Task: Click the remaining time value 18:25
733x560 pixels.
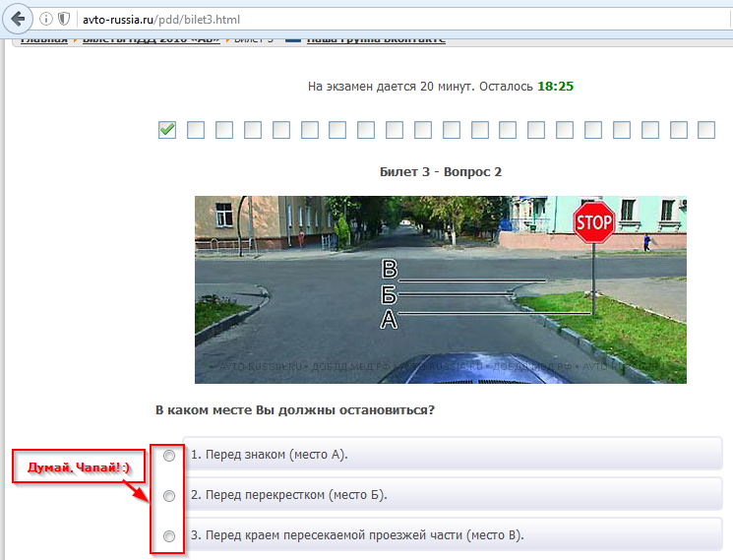Action: pos(555,86)
